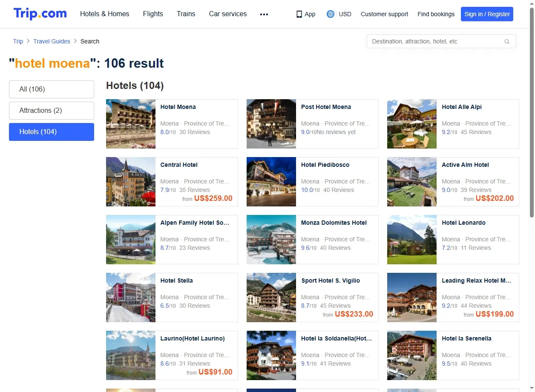Click Hotel Piedibosco 40 Reviews text
Viewport: 535px width, 392px height.
click(x=339, y=190)
